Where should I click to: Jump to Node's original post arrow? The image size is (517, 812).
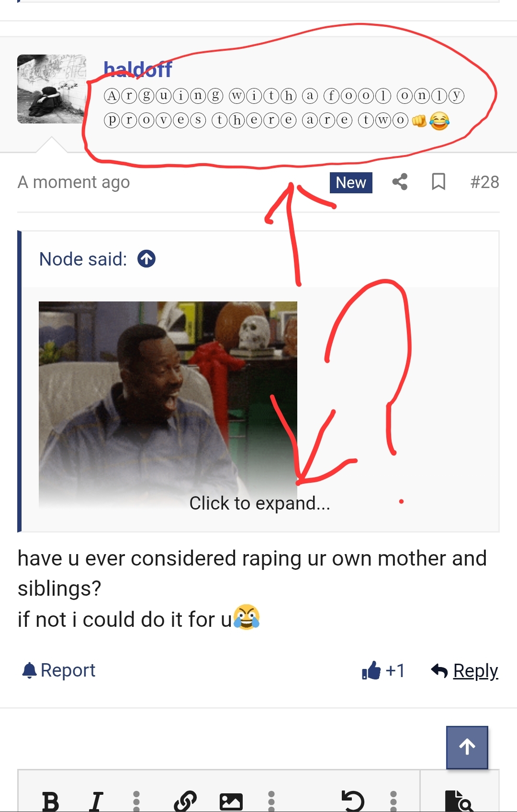pos(146,259)
